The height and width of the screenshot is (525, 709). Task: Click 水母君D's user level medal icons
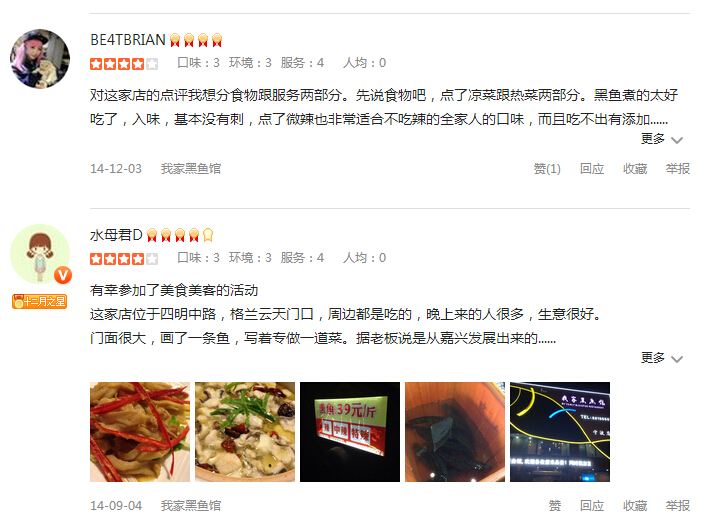click(180, 235)
